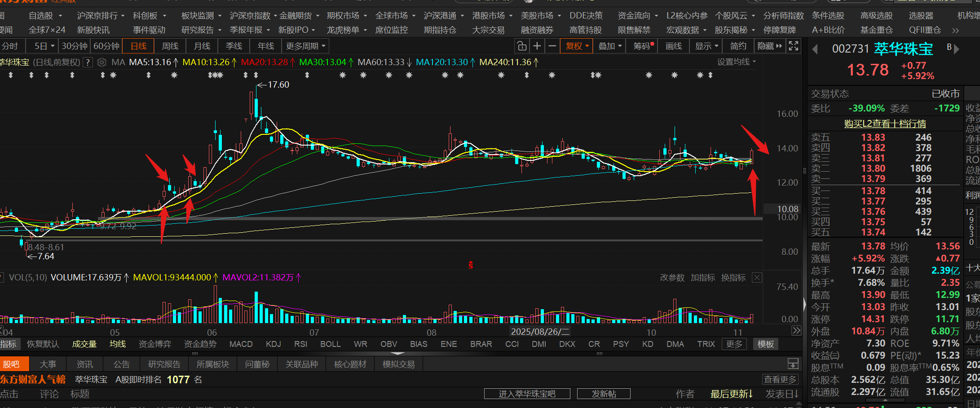The height and width of the screenshot is (408, 980).
Task: Collapse the right quote panel handle
Action: pos(804,305)
